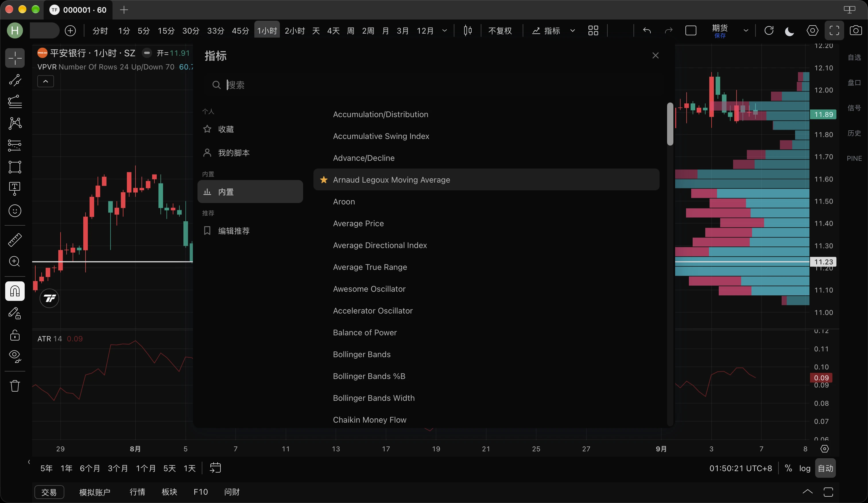
Task: Expand the 期货 layout dropdown arrow
Action: click(x=746, y=31)
